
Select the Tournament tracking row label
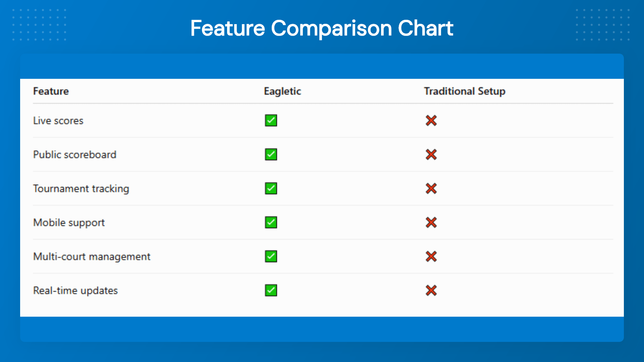click(81, 189)
